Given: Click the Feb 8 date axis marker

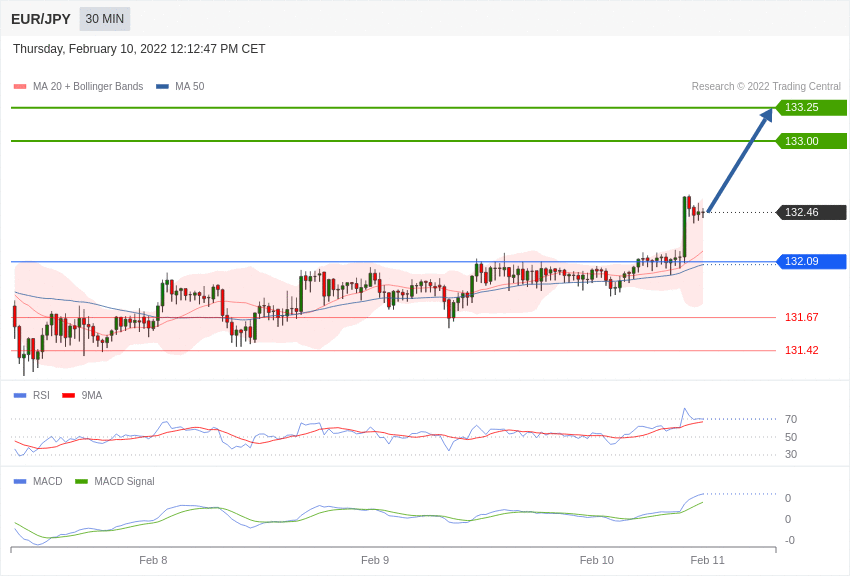Looking at the screenshot, I should pyautogui.click(x=153, y=560).
